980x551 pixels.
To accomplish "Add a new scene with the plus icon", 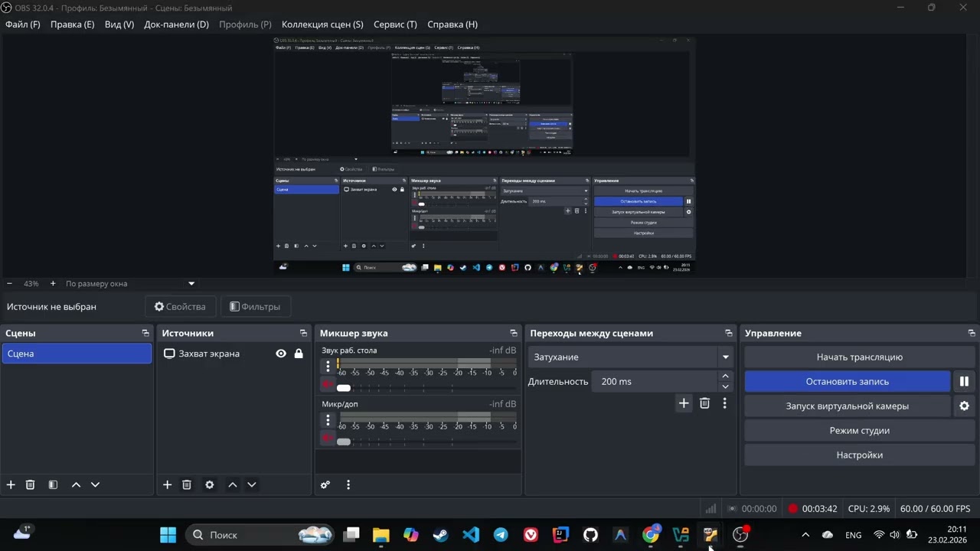I will pos(11,484).
